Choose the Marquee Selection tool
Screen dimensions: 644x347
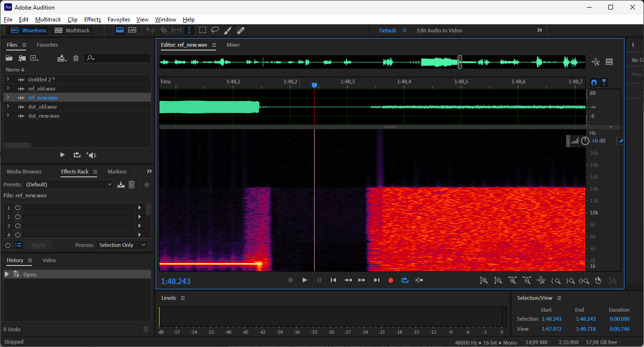[203, 30]
